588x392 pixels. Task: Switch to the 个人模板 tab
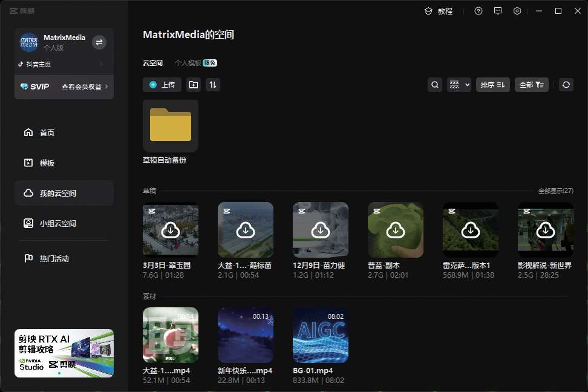(188, 63)
